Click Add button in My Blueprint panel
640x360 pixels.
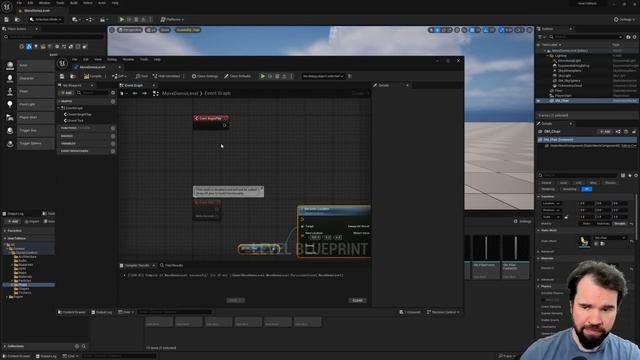[67, 93]
